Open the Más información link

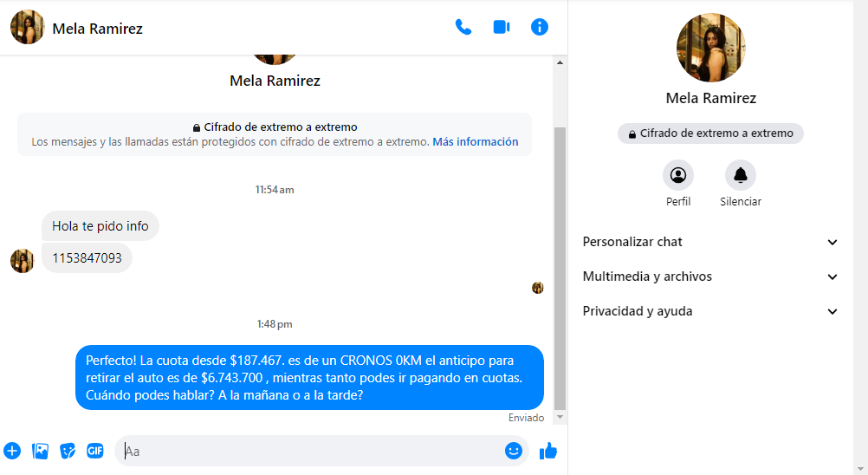[475, 142]
